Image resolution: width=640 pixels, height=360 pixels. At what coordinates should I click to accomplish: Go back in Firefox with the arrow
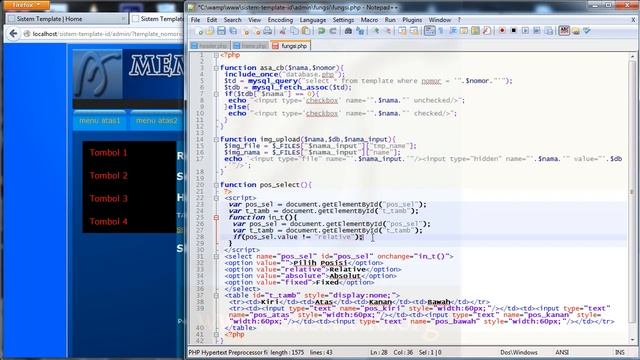[13, 34]
